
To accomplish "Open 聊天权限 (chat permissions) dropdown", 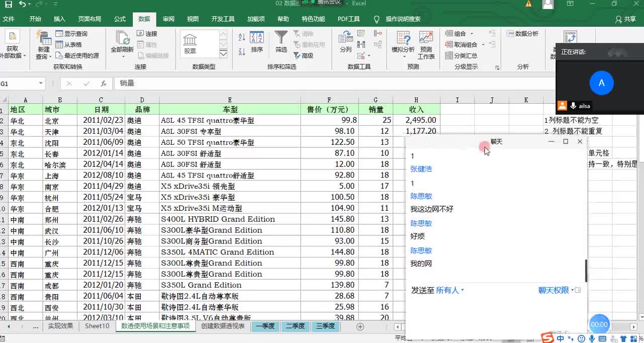I will coord(556,290).
